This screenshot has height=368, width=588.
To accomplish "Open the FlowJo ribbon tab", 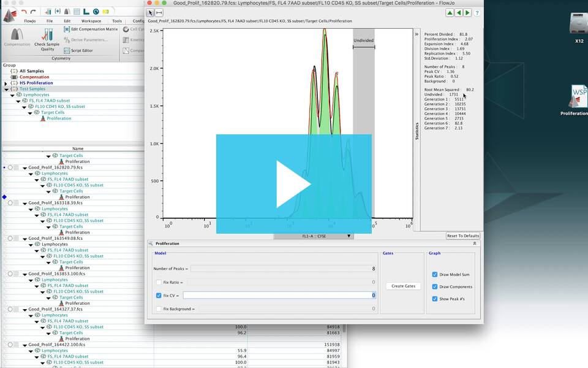I will 30,21.
